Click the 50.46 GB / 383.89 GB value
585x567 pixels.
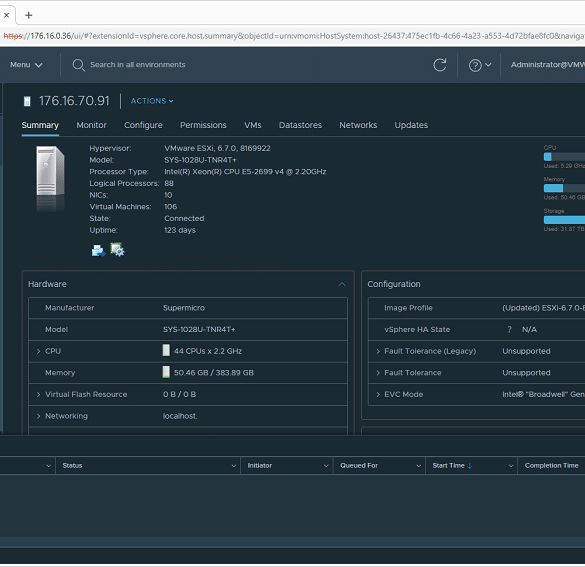(214, 373)
